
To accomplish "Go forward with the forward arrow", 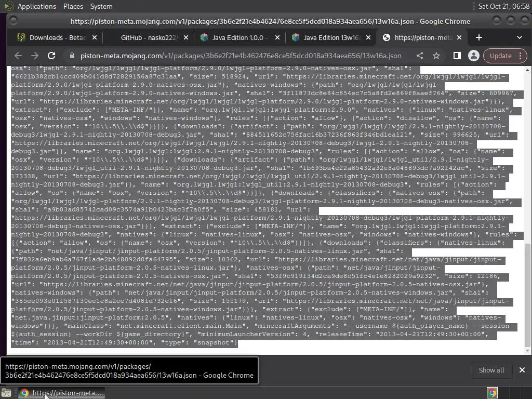I will (x=35, y=56).
